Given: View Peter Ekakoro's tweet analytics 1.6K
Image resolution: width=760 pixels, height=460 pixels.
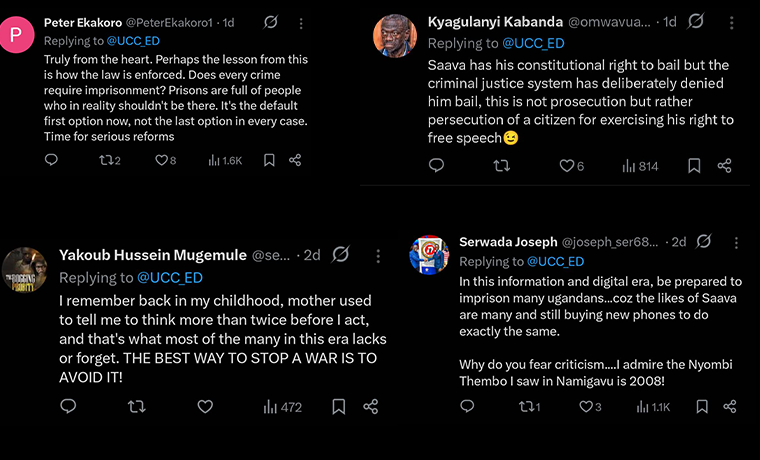Looking at the screenshot, I should click(225, 160).
